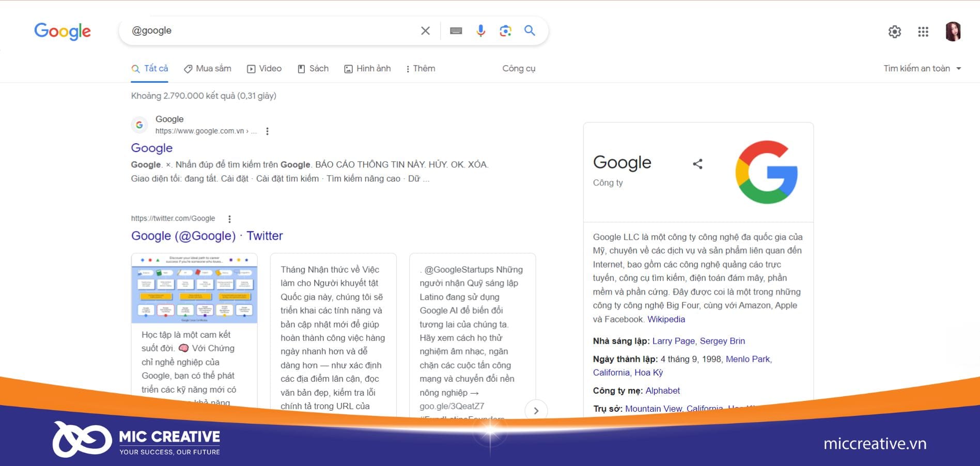Click the https://twitter.com/Google URL
980x466 pixels.
[173, 219]
